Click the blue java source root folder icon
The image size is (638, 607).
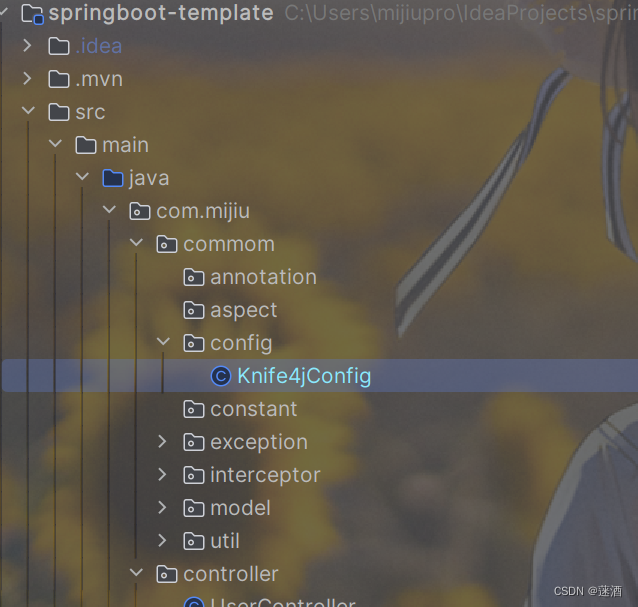[x=113, y=178]
